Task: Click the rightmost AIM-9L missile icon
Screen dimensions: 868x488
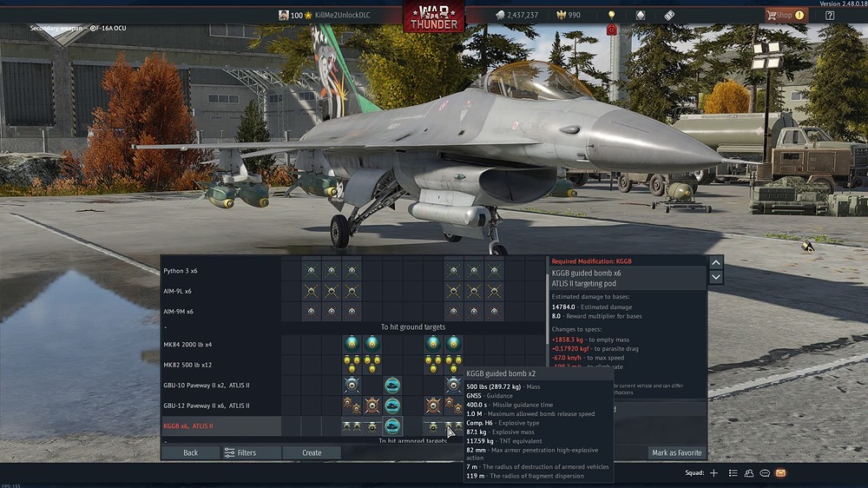Action: (x=495, y=291)
